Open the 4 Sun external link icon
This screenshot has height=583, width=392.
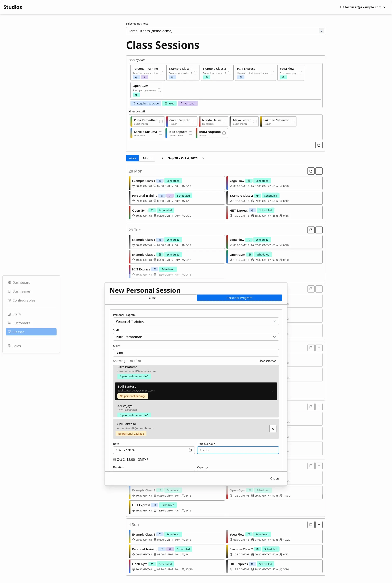311,524
